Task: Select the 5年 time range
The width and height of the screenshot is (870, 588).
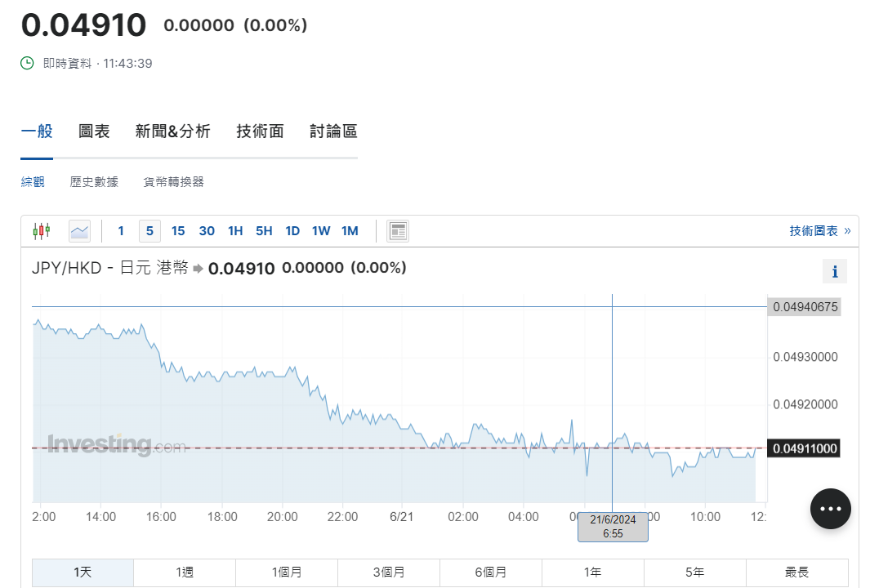Action: [694, 572]
